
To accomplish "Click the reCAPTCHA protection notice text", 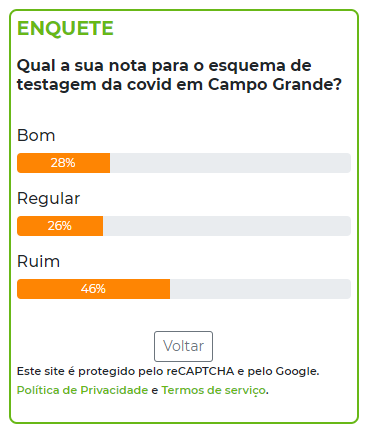I will [168, 371].
